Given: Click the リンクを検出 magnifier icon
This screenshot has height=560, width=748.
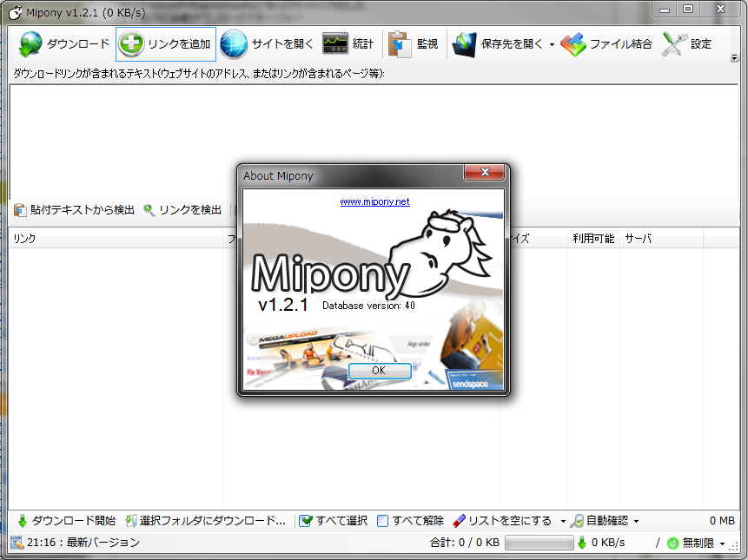Looking at the screenshot, I should [x=149, y=210].
